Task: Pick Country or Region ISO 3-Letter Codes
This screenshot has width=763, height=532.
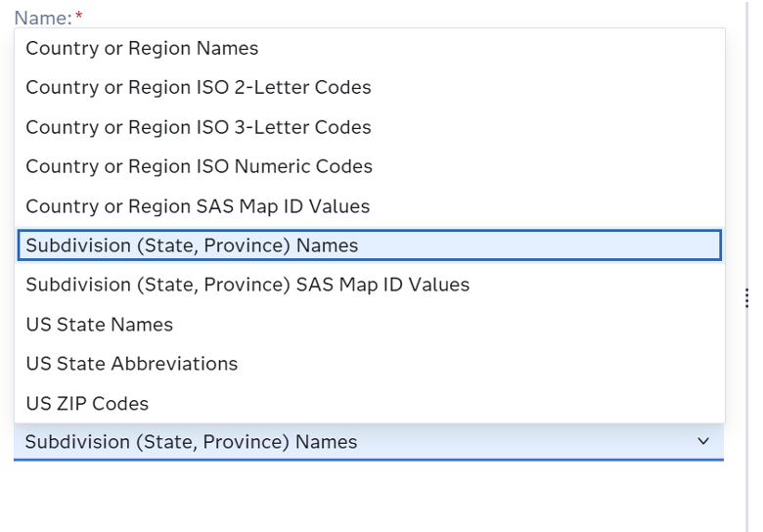Action: (x=199, y=127)
